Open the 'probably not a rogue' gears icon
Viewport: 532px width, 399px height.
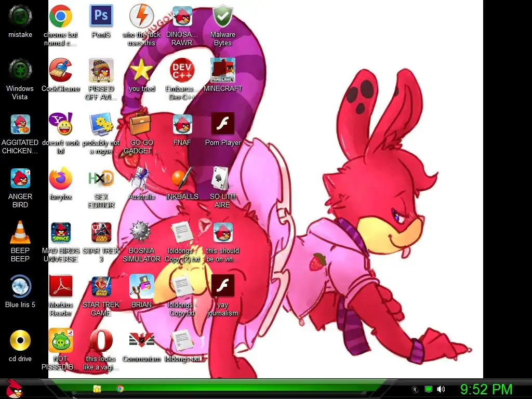tap(101, 124)
